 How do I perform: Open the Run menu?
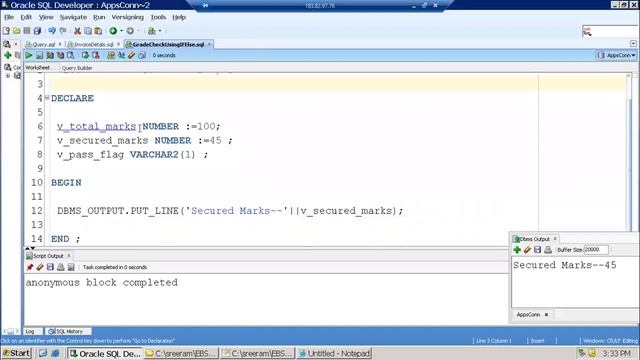pos(99,17)
